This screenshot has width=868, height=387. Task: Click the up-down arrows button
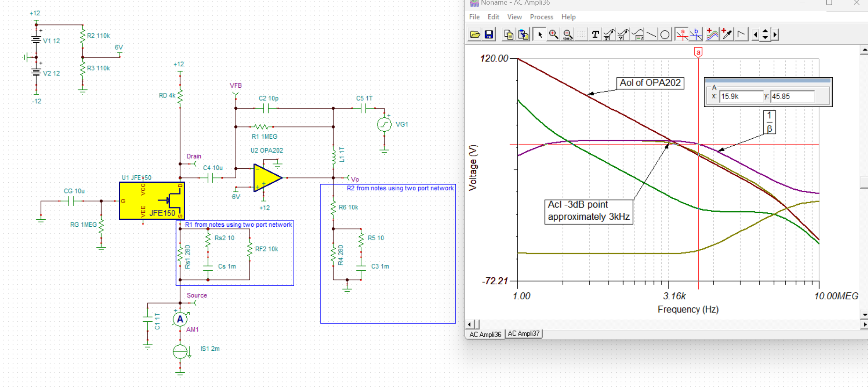click(765, 35)
